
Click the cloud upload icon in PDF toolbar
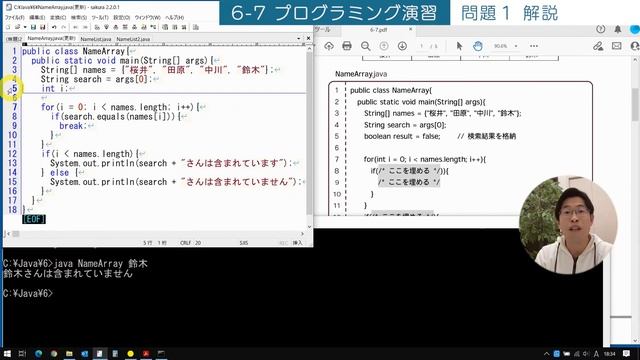point(329,46)
